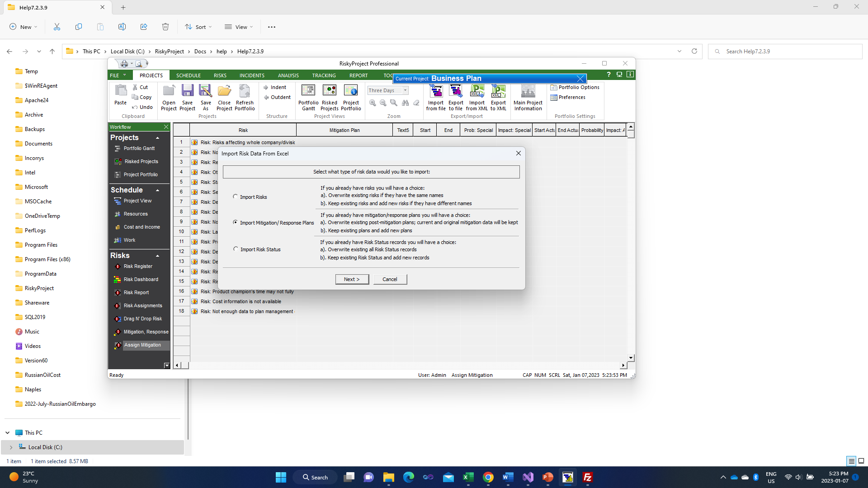Open Mitigation, Response view in sidebar

146,332
